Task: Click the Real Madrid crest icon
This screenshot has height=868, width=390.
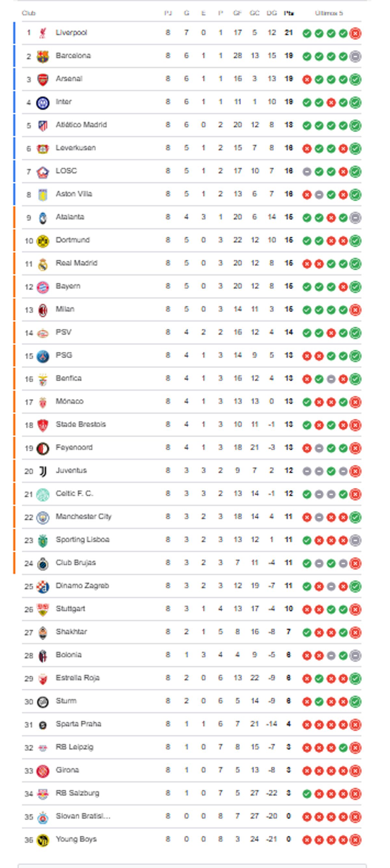Action: pyautogui.click(x=43, y=264)
